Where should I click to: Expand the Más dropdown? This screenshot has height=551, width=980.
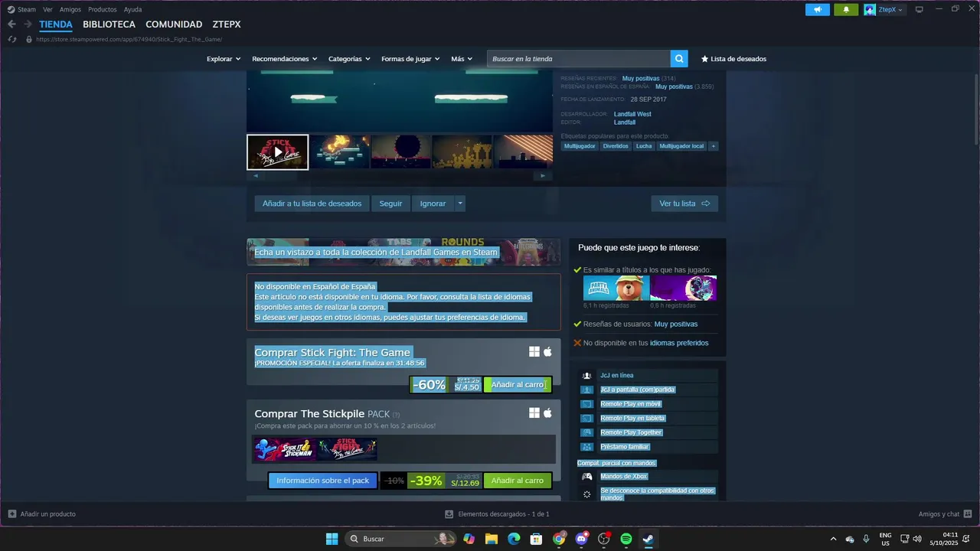point(462,59)
